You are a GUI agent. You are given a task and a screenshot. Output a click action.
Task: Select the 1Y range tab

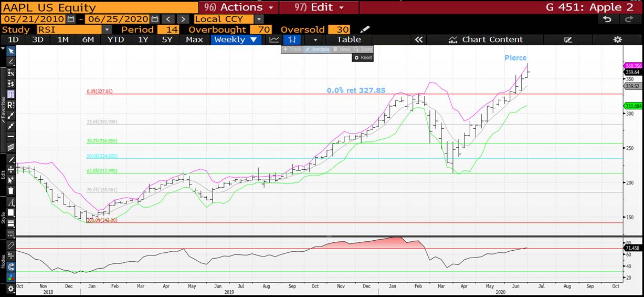(143, 39)
